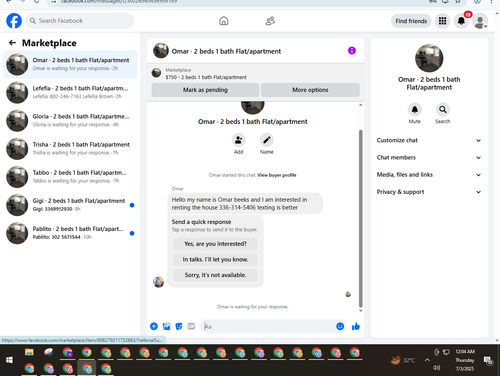The image size is (500, 376).
Task: Click Omar's message about renting the house
Action: point(245,204)
